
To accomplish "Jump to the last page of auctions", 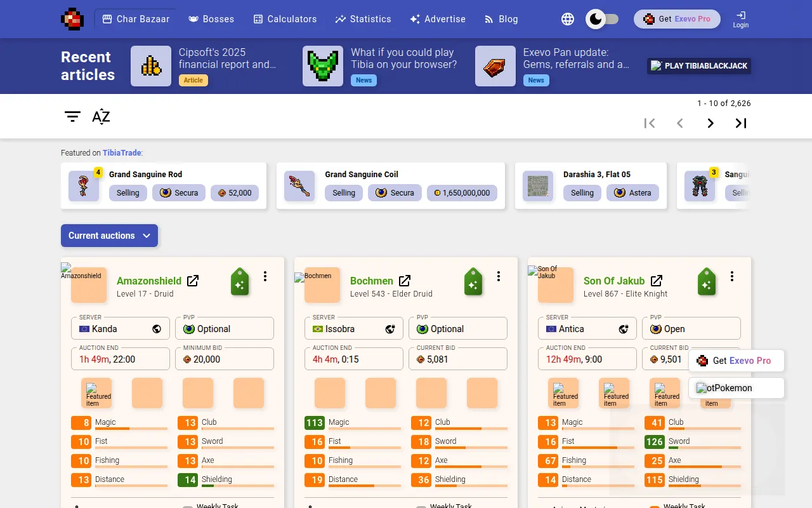I will click(x=741, y=123).
